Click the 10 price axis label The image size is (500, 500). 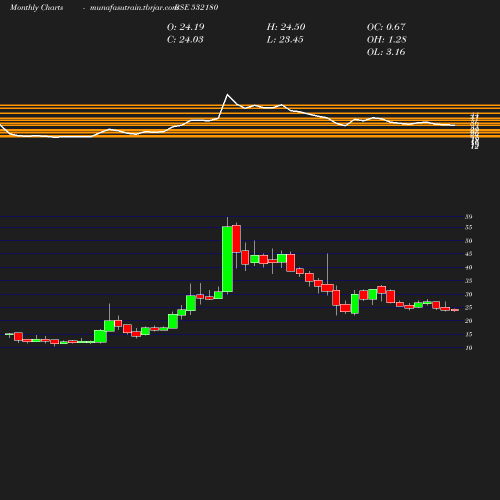pos(469,348)
